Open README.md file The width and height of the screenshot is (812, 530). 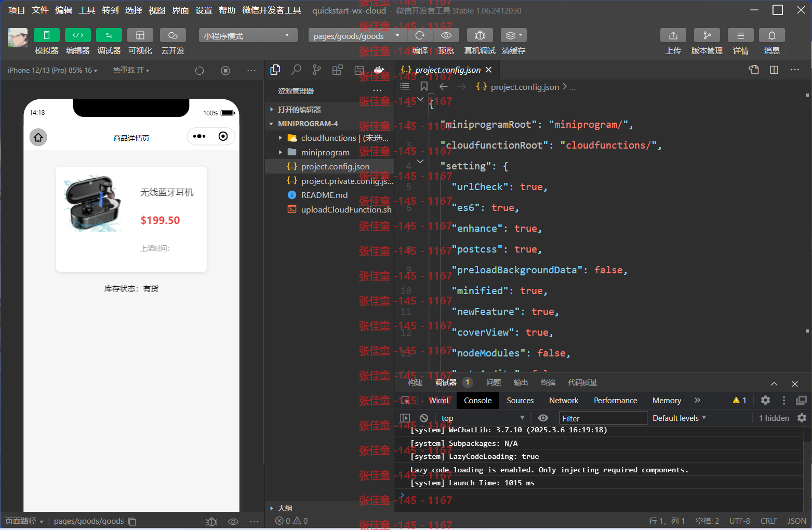click(329, 195)
